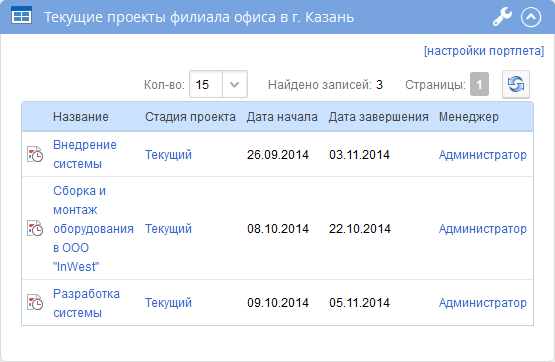Sort by the Стадия проекта column header

[190, 117]
